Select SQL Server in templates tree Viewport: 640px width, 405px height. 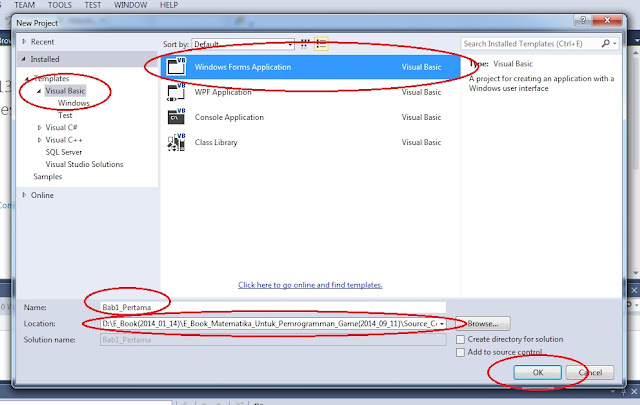coord(64,152)
